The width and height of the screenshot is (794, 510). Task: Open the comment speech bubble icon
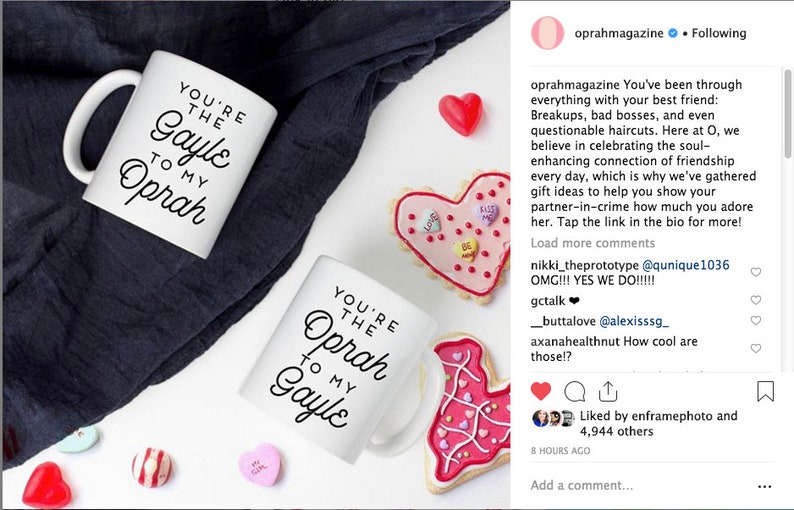(x=575, y=391)
